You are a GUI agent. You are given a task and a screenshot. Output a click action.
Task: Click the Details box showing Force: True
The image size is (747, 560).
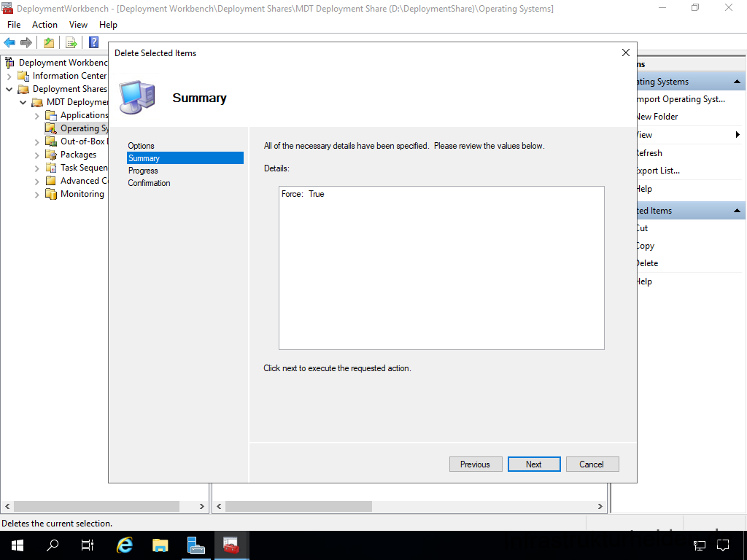(x=441, y=268)
